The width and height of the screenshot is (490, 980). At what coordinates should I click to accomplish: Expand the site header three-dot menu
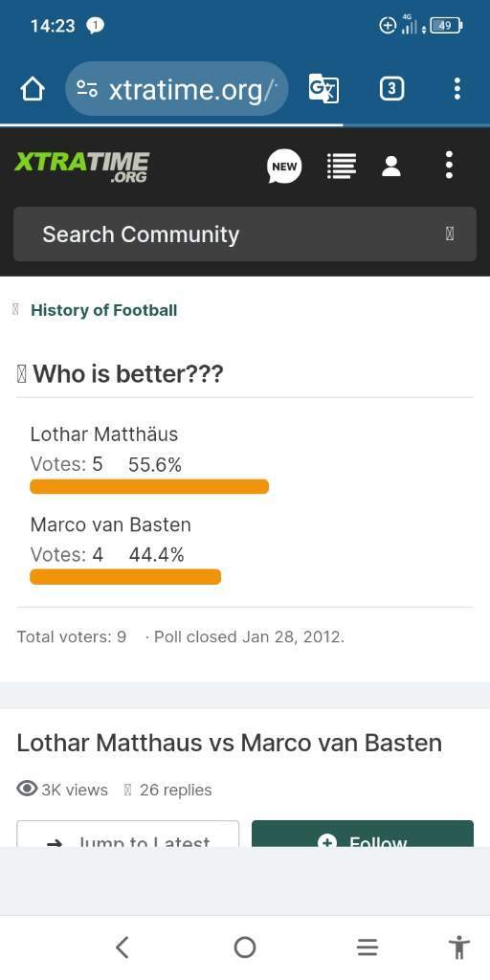449,166
